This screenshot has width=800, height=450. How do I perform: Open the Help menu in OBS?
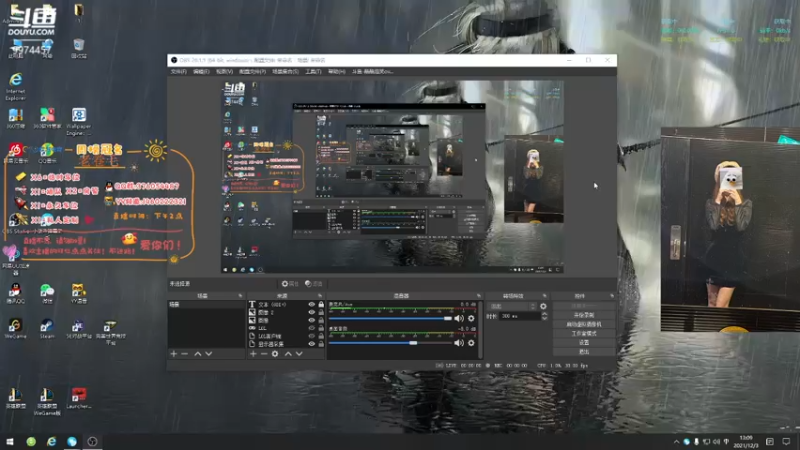(336, 72)
